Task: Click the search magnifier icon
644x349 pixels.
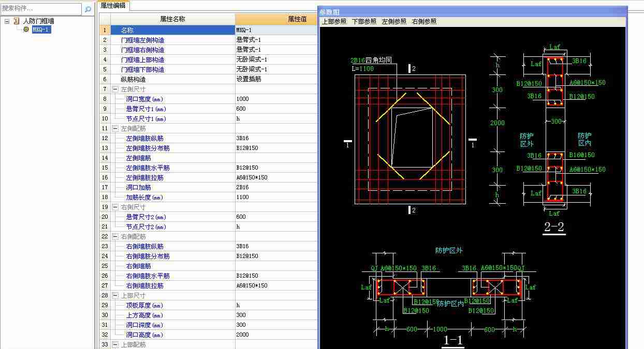Action: tap(88, 9)
